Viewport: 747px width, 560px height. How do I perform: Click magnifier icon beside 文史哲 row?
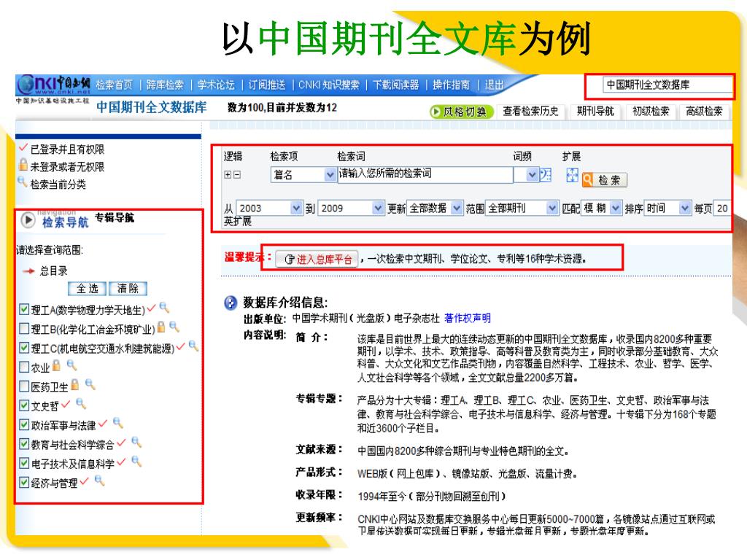click(x=81, y=404)
